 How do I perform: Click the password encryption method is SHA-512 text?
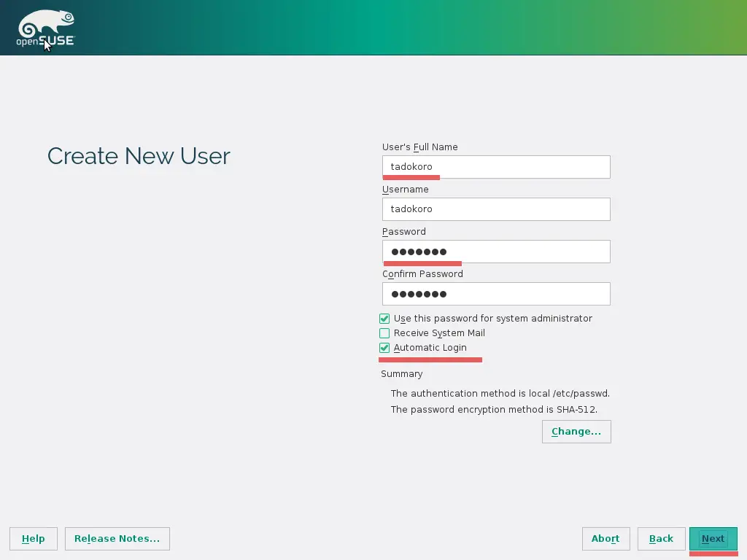point(494,410)
